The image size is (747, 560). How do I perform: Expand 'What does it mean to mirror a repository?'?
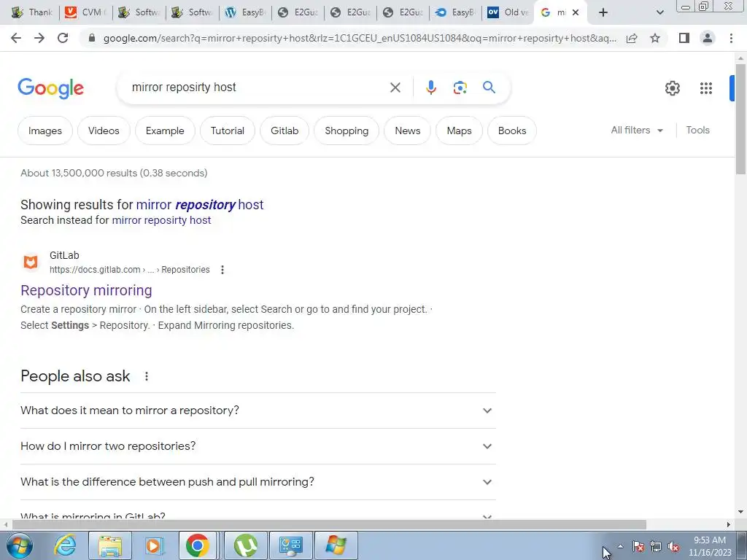pyautogui.click(x=258, y=411)
